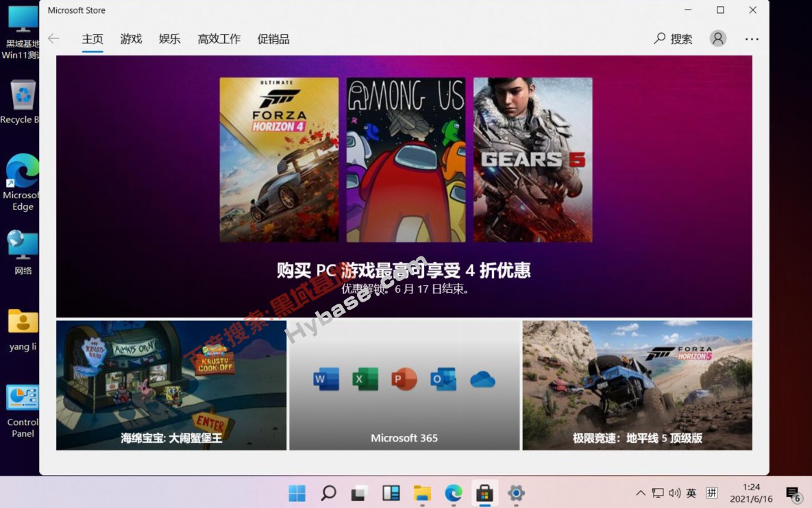This screenshot has width=812, height=508.
Task: Select the 黑域基地 Win11 computer desktop icon
Action: tap(21, 32)
